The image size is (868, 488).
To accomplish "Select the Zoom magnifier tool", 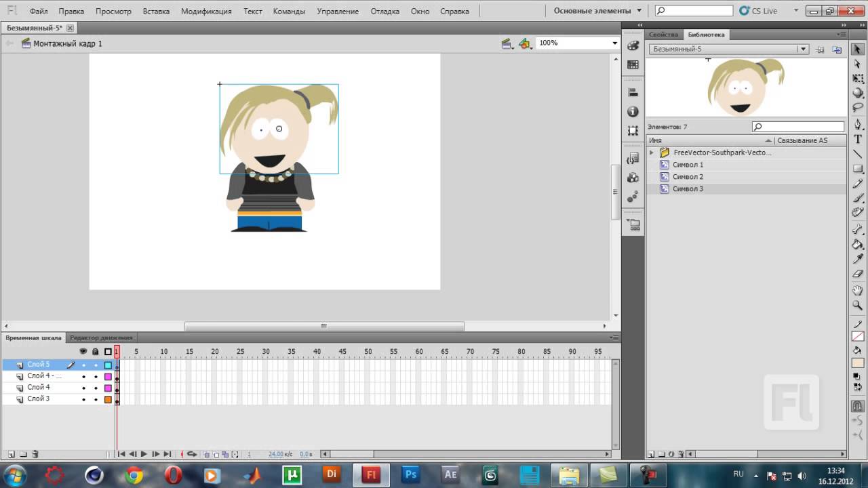I will (x=857, y=306).
